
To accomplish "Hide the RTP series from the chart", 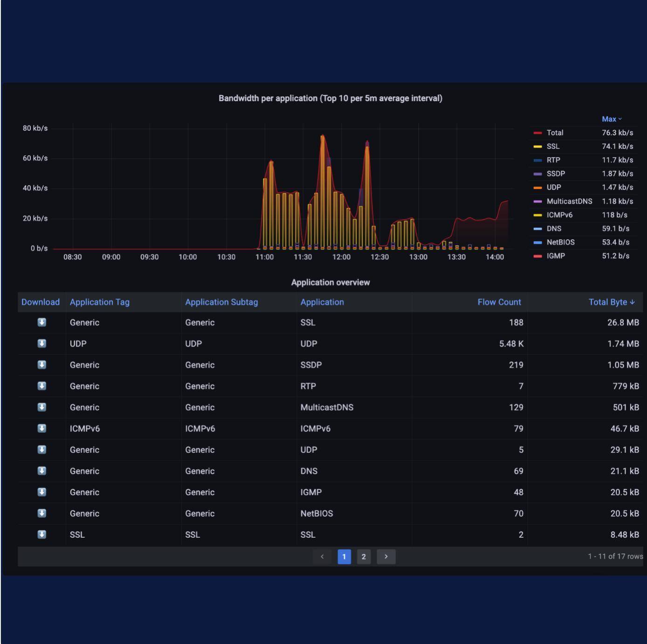I will coord(553,159).
